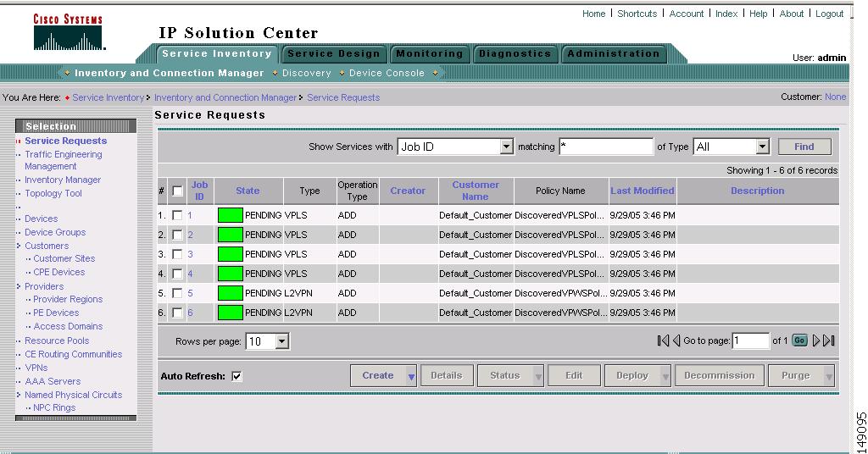The height and width of the screenshot is (454, 868).
Task: Click Service Inventory breadcrumb link
Action: tap(108, 97)
